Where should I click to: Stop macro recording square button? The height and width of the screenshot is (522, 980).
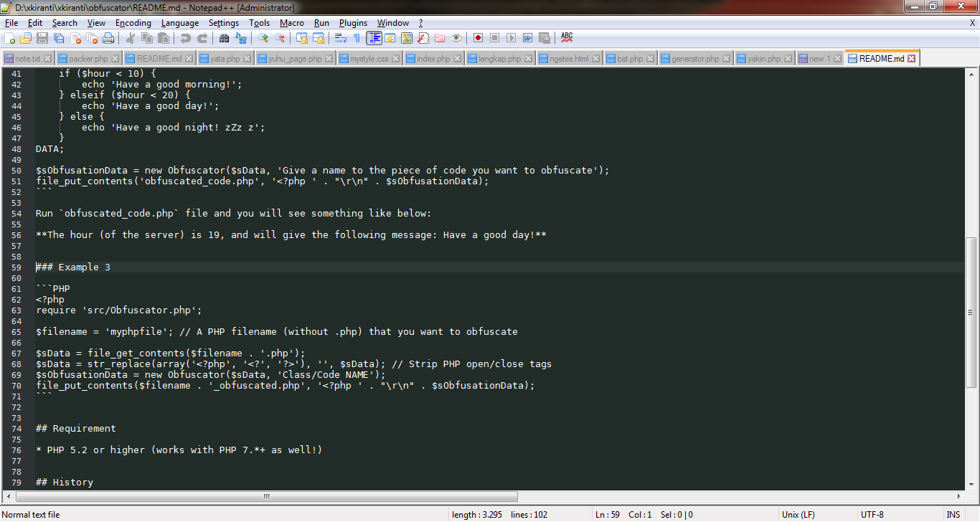[x=494, y=38]
